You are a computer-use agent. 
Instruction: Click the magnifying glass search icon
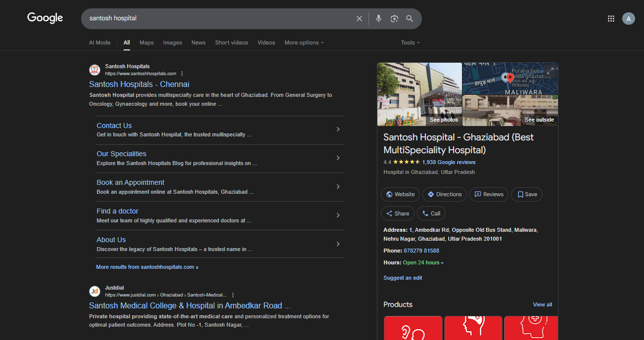point(410,18)
